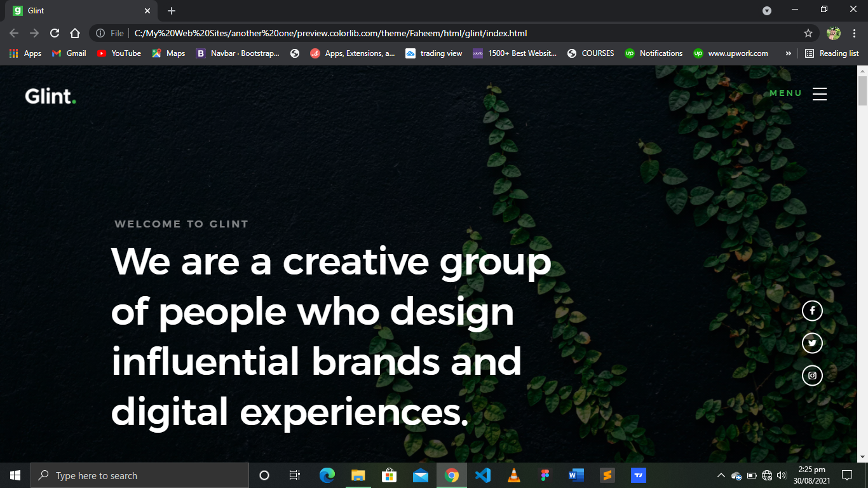Click the address bar URL field
Viewport: 868px width, 488px height.
coord(445,33)
